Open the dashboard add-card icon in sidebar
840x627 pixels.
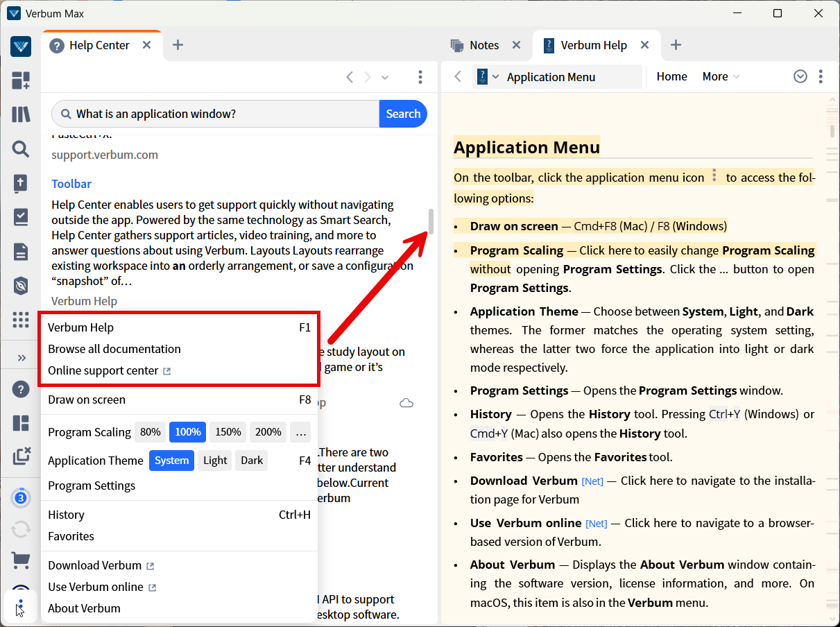(x=21, y=80)
